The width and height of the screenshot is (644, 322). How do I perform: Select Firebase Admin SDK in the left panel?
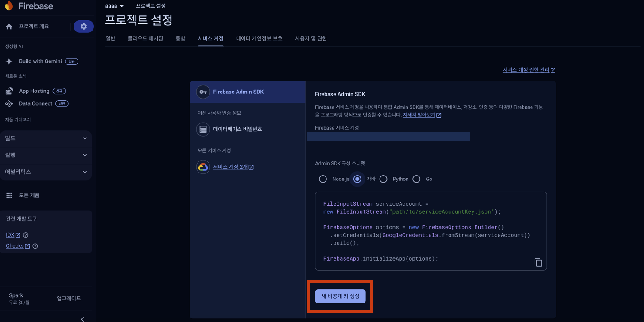pos(248,92)
